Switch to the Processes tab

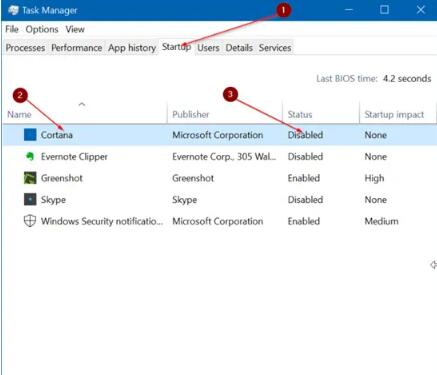[x=25, y=48]
